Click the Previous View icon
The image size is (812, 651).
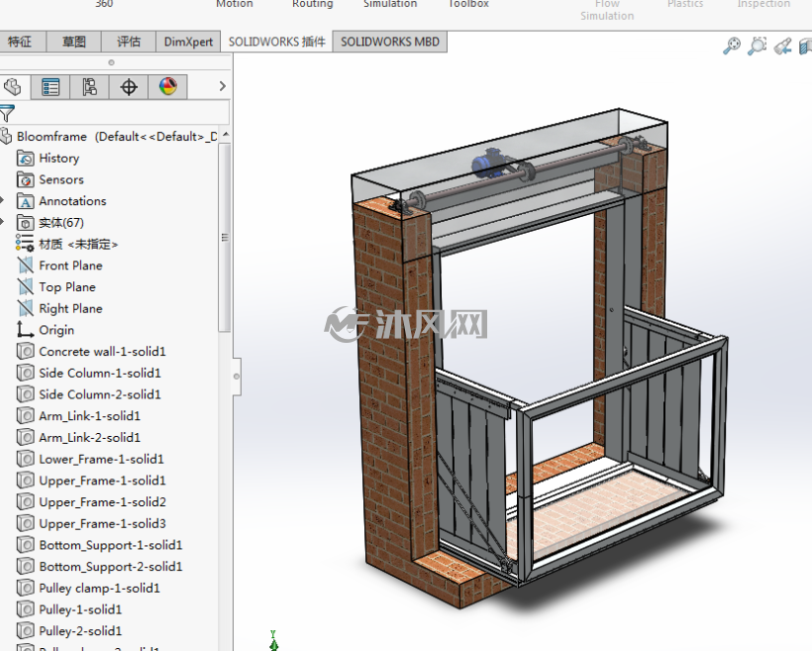782,46
